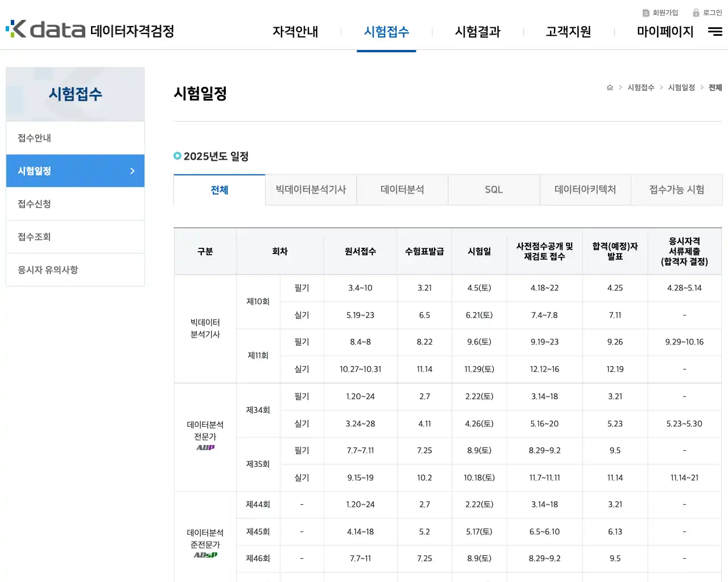Click the home icon in the breadcrumb
This screenshot has height=582, width=728.
(x=610, y=88)
